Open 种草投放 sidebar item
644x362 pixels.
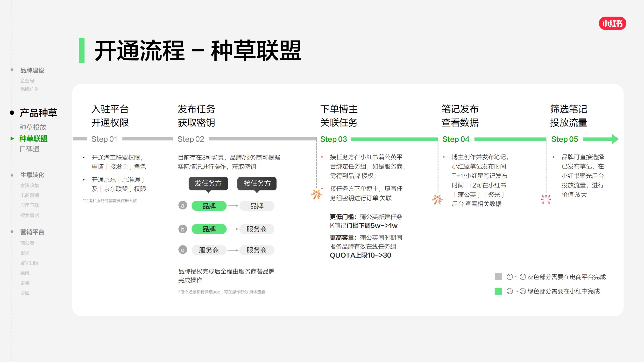coord(33,127)
